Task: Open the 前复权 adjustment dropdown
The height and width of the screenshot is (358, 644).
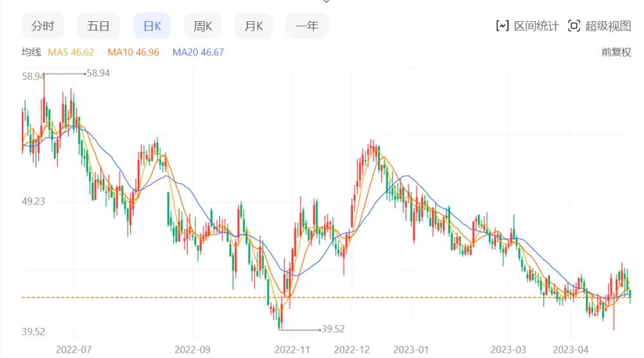Action: coord(616,52)
